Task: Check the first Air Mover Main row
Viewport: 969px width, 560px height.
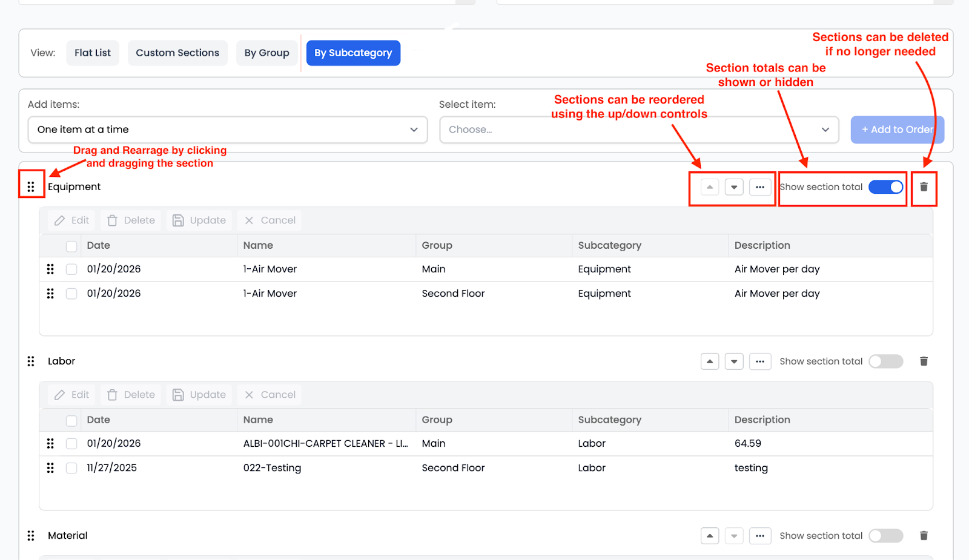Action: pos(71,269)
